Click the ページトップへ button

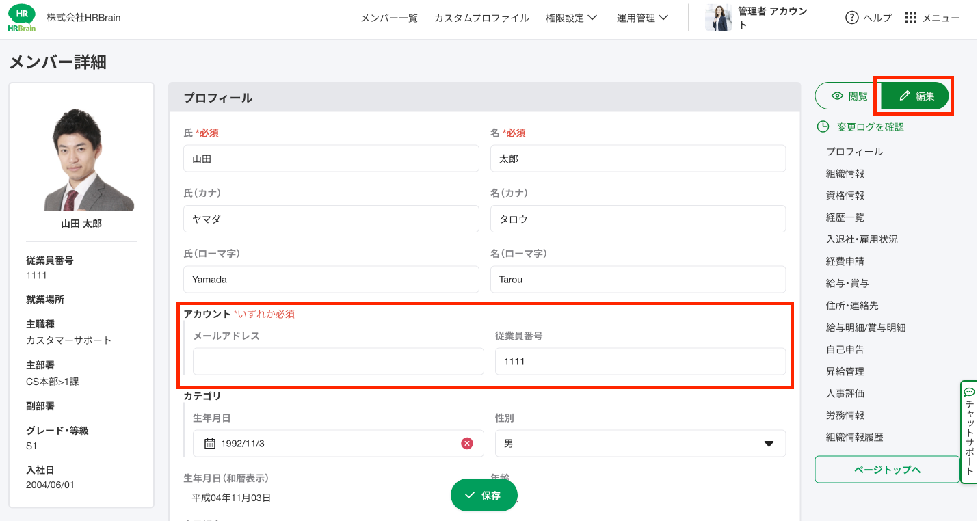pos(887,470)
